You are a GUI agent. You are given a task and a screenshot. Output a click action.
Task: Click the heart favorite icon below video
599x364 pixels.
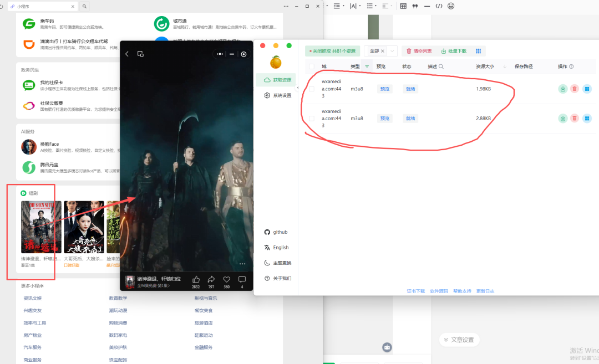pos(226,280)
